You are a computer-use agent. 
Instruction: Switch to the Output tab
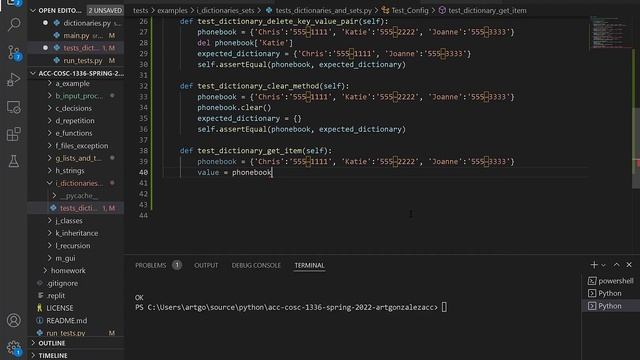tap(206, 265)
